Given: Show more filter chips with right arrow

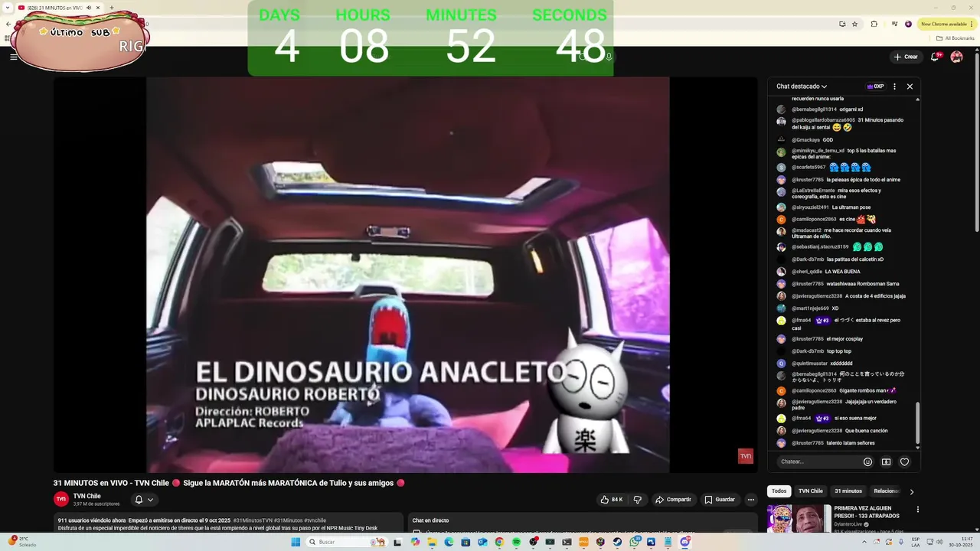Looking at the screenshot, I should [911, 491].
